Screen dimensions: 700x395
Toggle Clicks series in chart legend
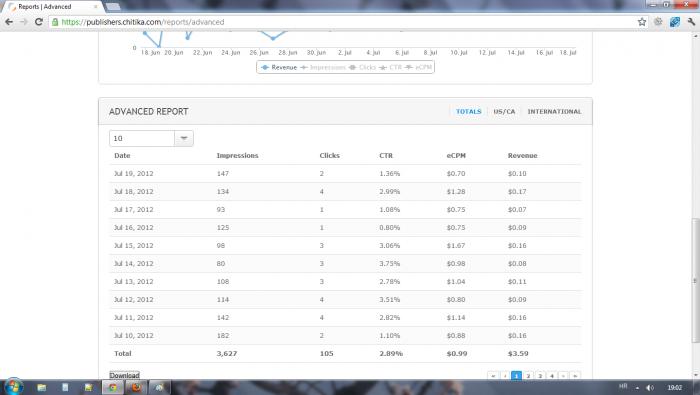[x=362, y=67]
